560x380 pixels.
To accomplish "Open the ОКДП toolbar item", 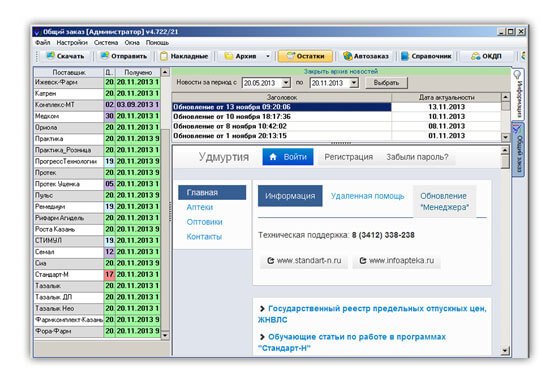I will point(486,56).
